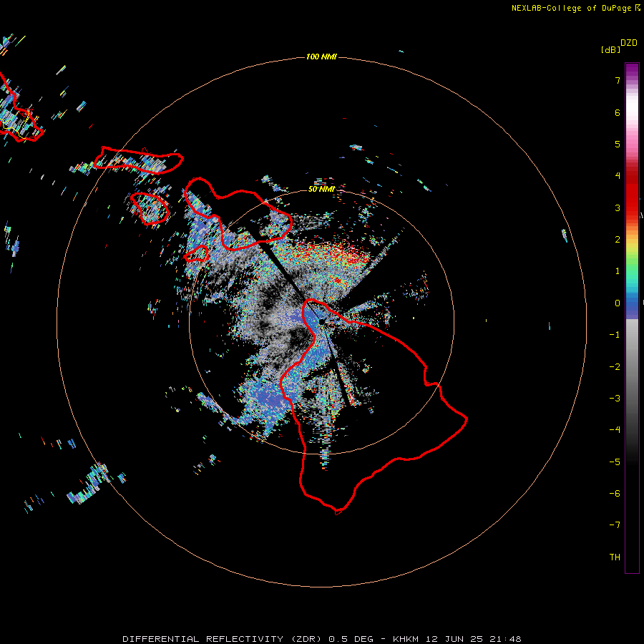Click the 6 tick label on the color scale
The height and width of the screenshot is (644, 644).
pos(618,112)
